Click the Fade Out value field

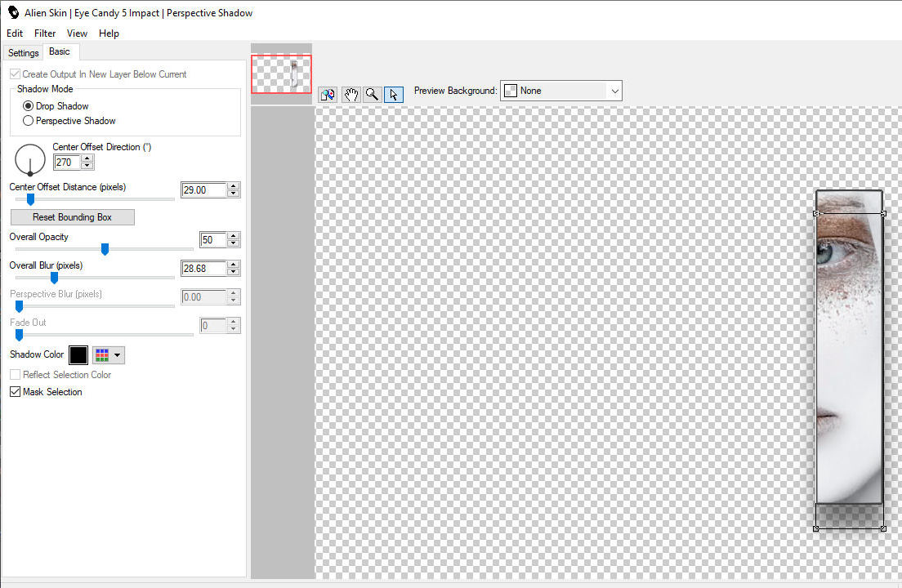click(x=213, y=326)
